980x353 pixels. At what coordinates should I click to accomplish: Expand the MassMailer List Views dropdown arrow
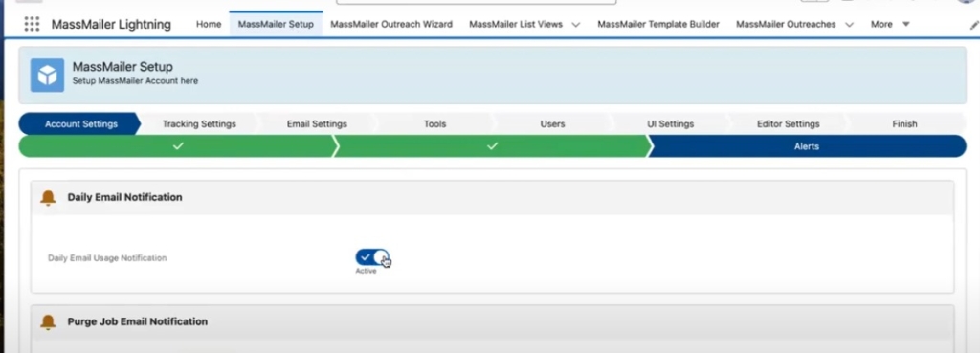pyautogui.click(x=575, y=25)
